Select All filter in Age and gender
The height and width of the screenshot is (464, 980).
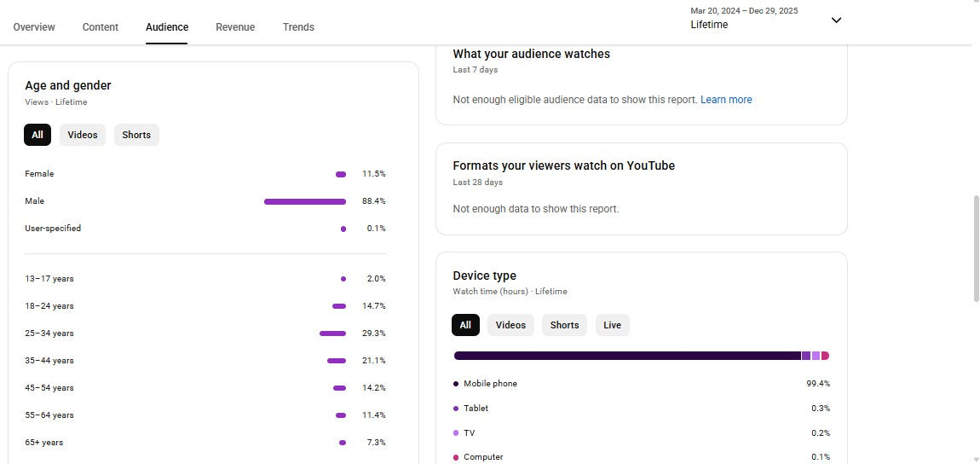pyautogui.click(x=37, y=135)
